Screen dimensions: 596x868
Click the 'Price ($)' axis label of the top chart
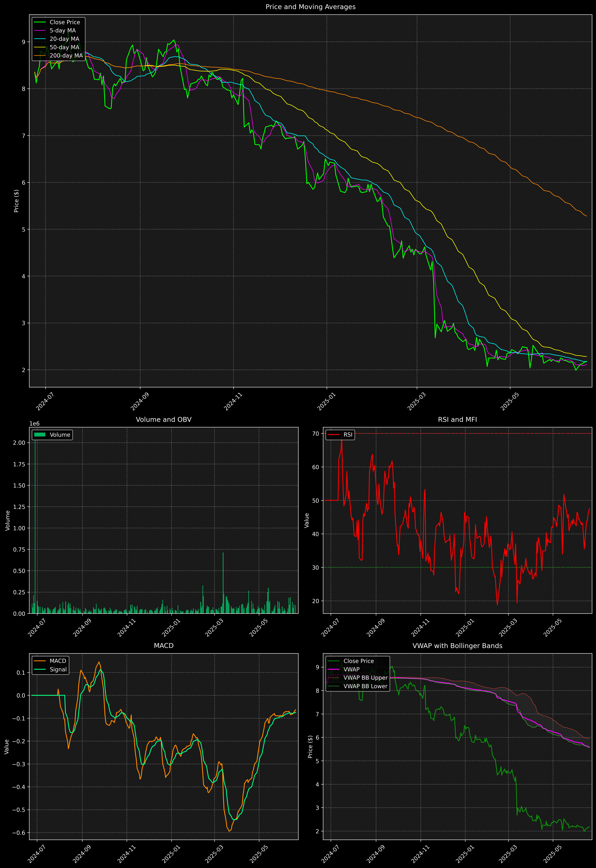point(16,201)
